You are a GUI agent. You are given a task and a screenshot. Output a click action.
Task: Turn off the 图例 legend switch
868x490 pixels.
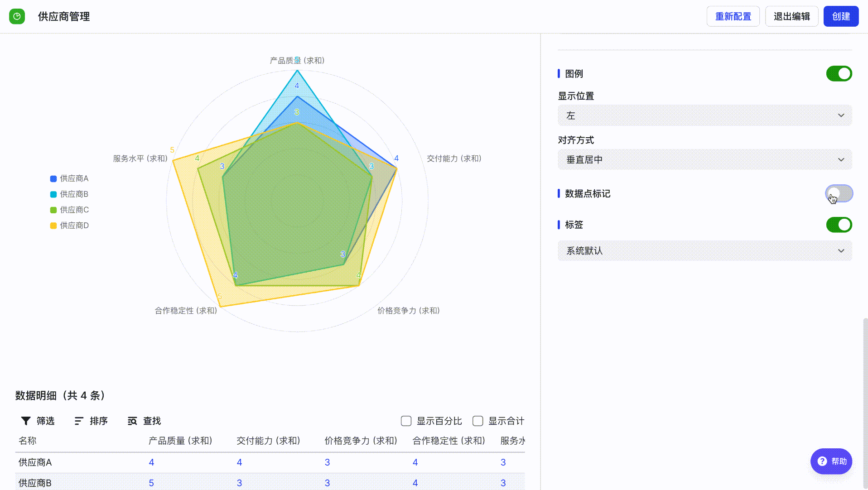[x=839, y=73]
